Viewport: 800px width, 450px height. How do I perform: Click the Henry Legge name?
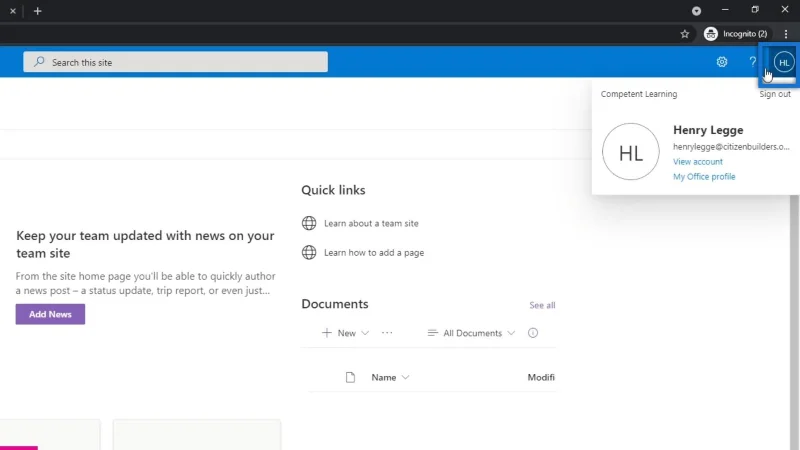pyautogui.click(x=708, y=130)
